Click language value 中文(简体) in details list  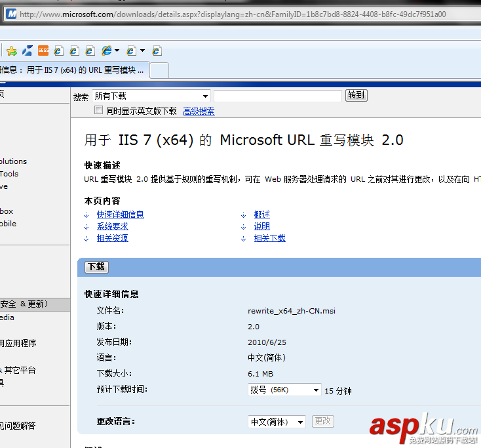click(267, 357)
